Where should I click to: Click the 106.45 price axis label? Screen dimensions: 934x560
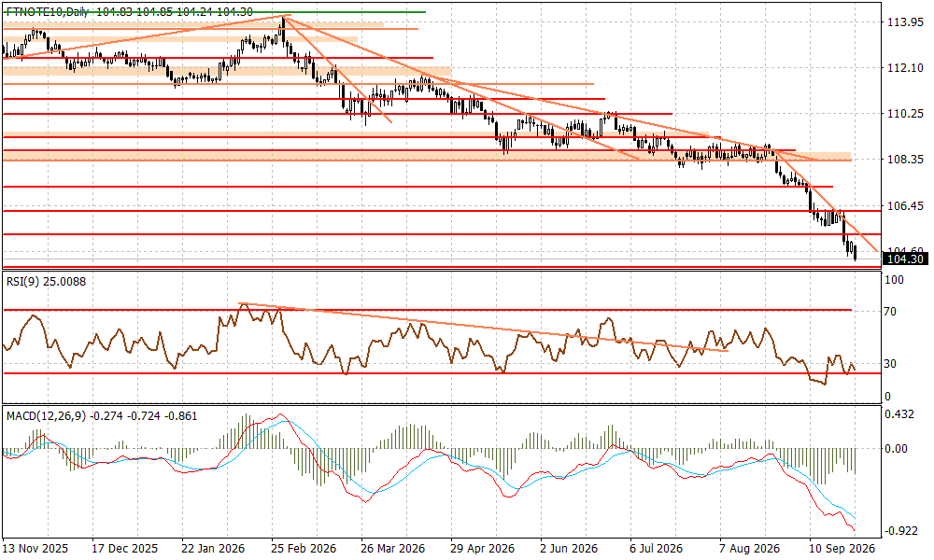pyautogui.click(x=905, y=206)
